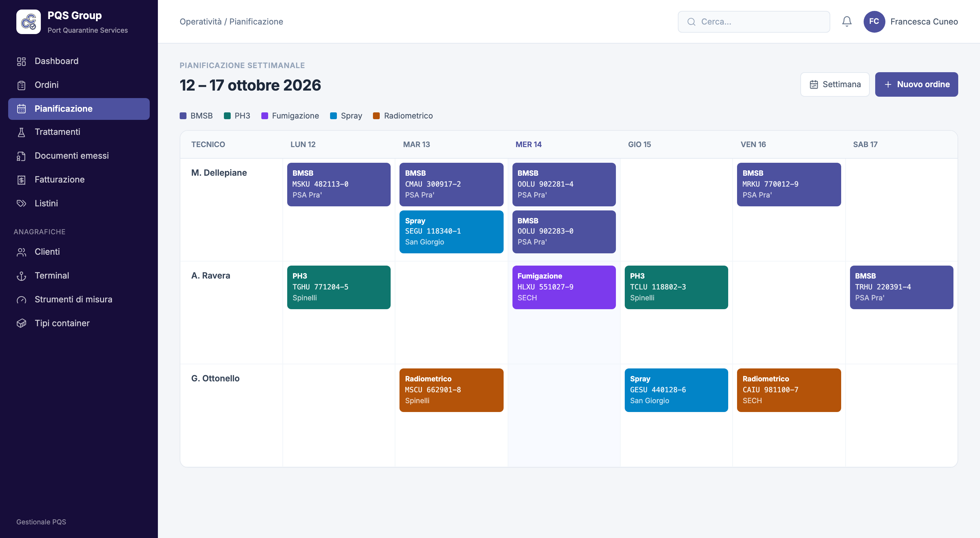Image resolution: width=980 pixels, height=538 pixels.
Task: Open Trattamenti section
Action: 79,132
